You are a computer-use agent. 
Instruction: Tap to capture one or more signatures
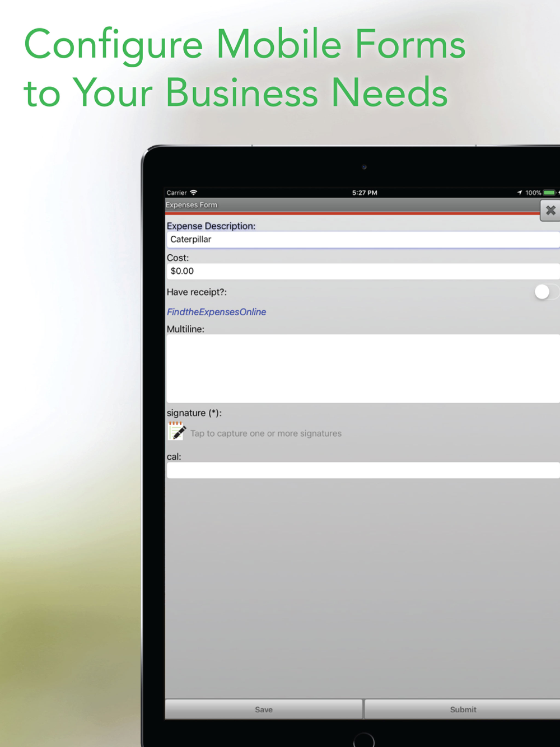[266, 433]
